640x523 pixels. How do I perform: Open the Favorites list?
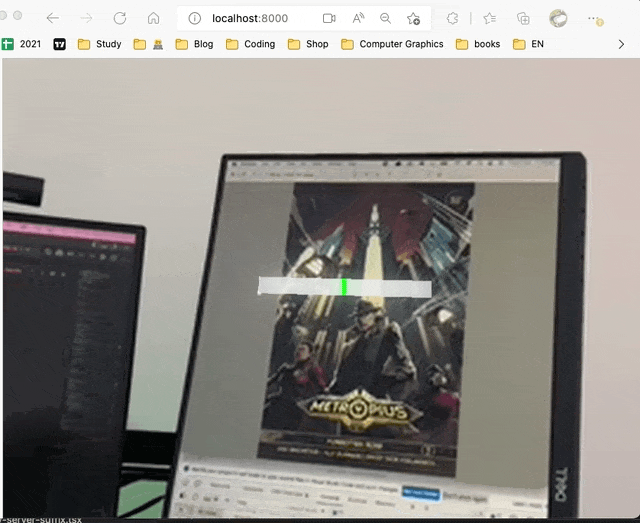(x=489, y=18)
